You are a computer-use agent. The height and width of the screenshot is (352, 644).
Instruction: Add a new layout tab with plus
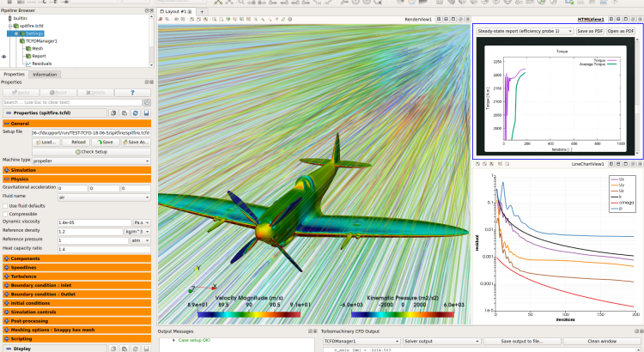202,11
